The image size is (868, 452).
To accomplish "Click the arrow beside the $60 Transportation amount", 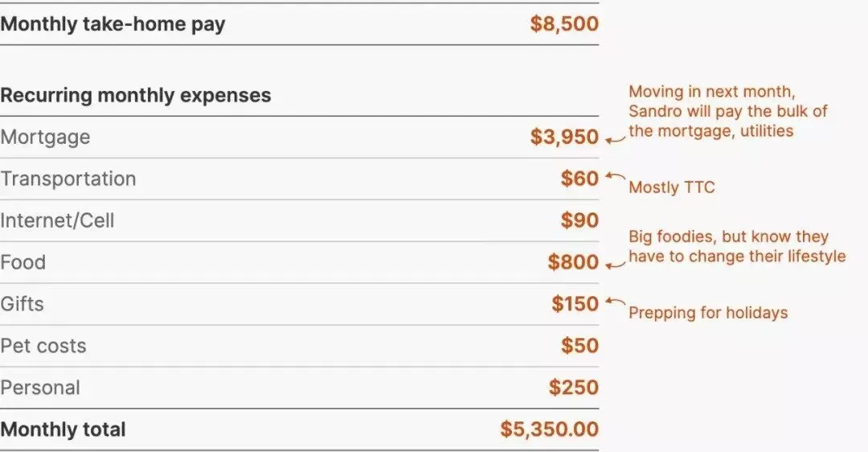I will tap(615, 176).
